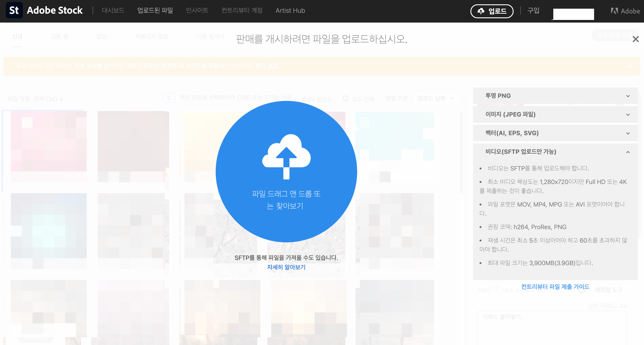Switch to the 사용 동의서 tab
Screen dimensions: 644x345
pyautogui.click(x=210, y=36)
